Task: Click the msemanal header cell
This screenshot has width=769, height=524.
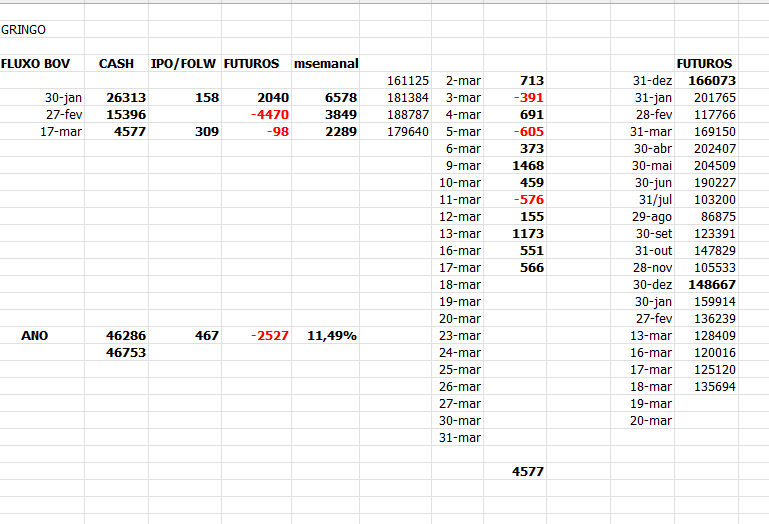Action: (326, 64)
